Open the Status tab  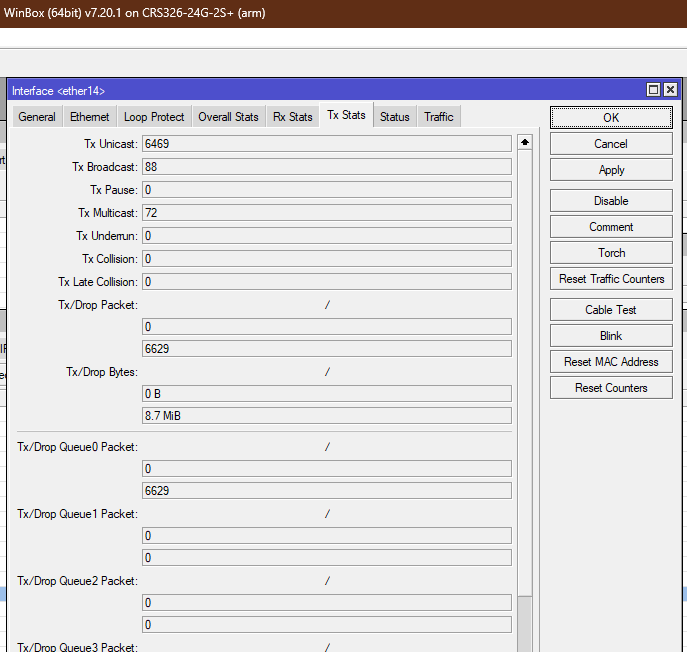pos(394,117)
